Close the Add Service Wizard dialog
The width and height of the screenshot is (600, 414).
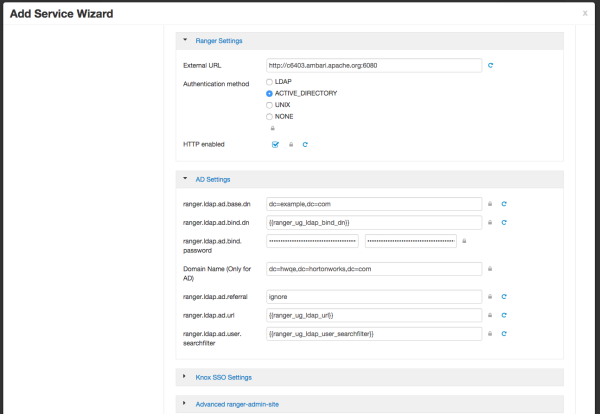[585, 13]
